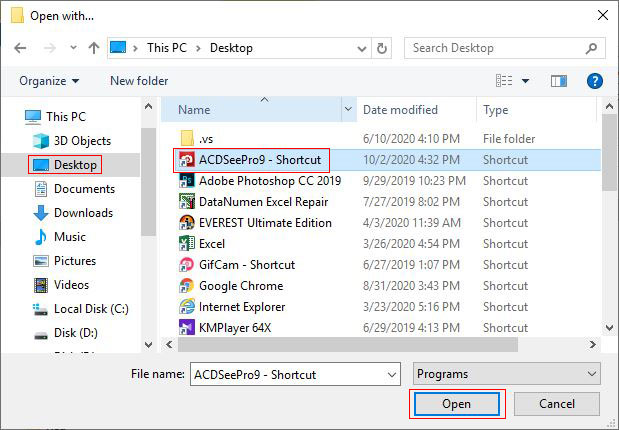
Task: Open Downloads in sidebar
Action: click(73, 213)
